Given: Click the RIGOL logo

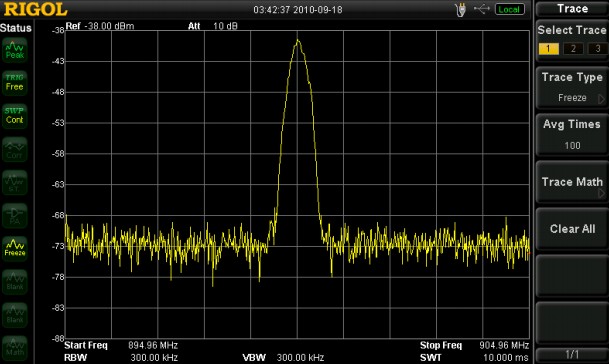Looking at the screenshot, I should 35,9.
